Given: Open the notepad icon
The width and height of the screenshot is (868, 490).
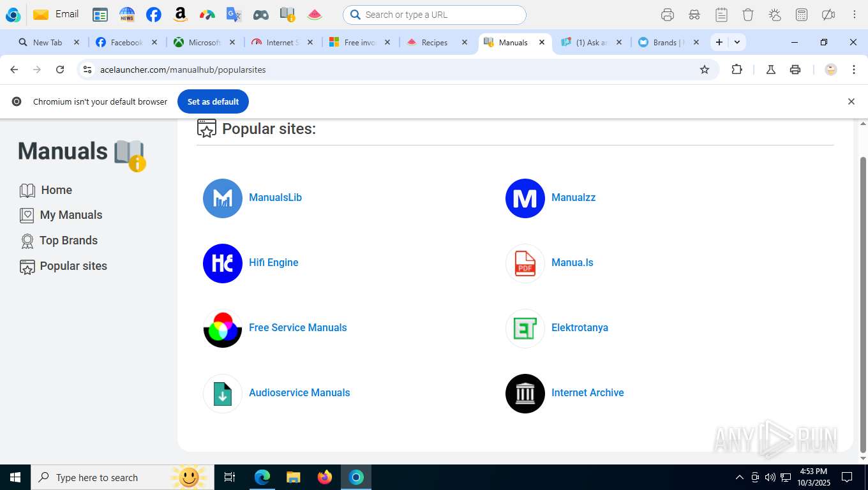Looking at the screenshot, I should point(721,15).
